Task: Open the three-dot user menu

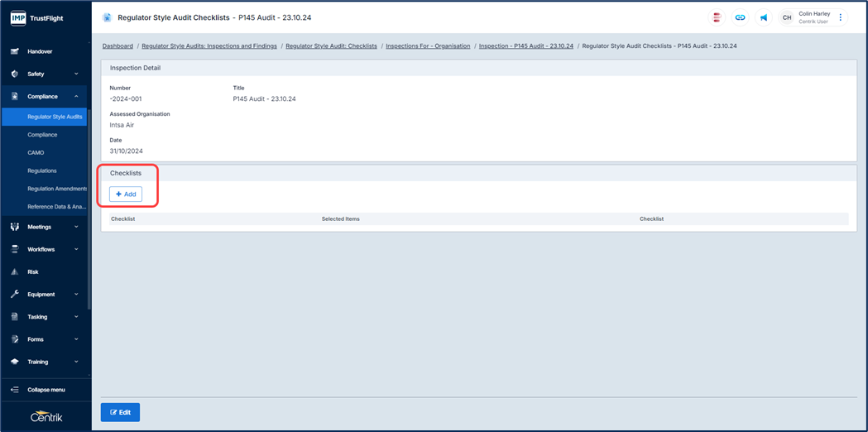Action: pos(841,17)
